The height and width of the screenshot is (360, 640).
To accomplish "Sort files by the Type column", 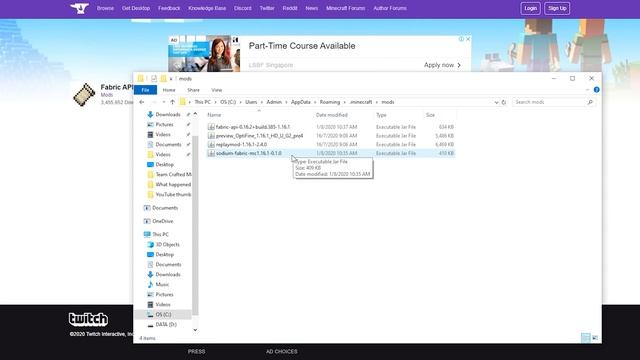I will point(381,115).
